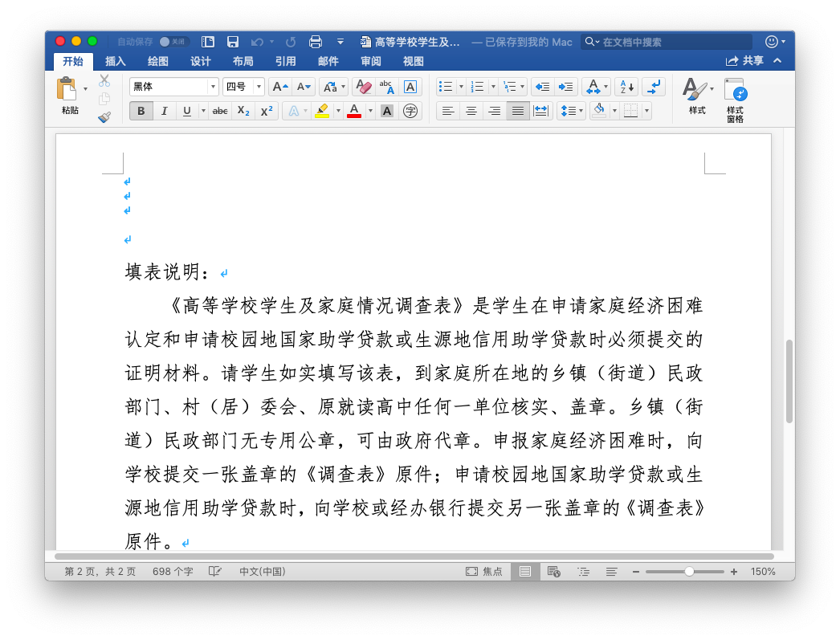
Task: Sort text with the A-Z icon
Action: pyautogui.click(x=626, y=87)
